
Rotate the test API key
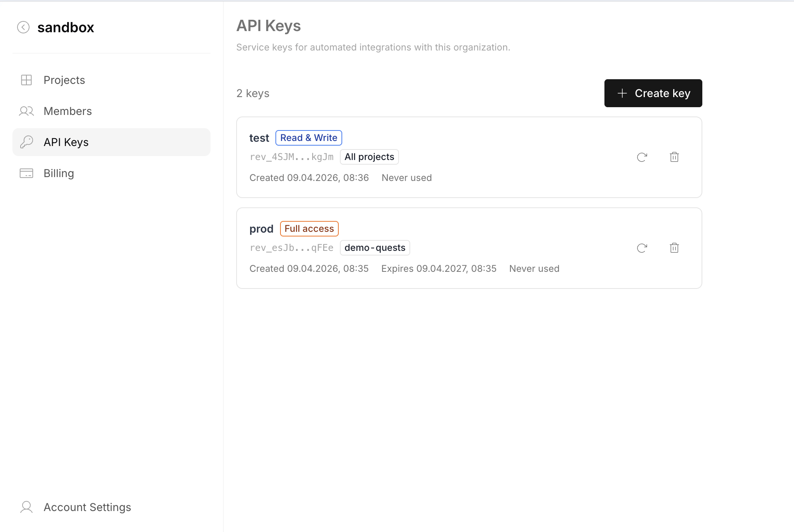click(x=642, y=157)
